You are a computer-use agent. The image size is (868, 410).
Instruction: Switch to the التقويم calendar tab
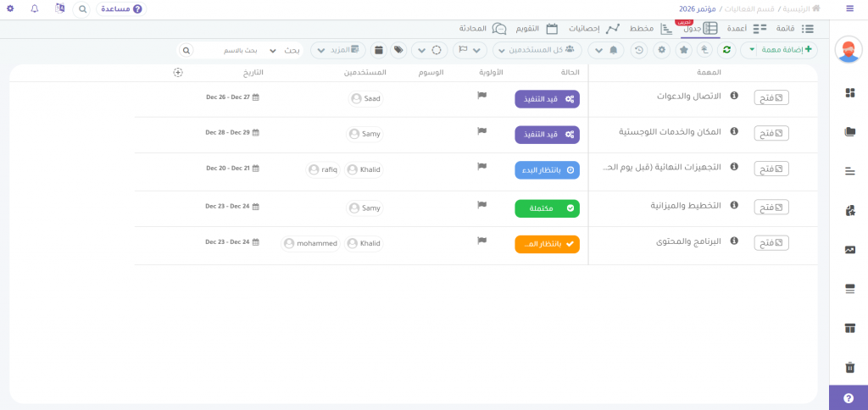pyautogui.click(x=536, y=29)
